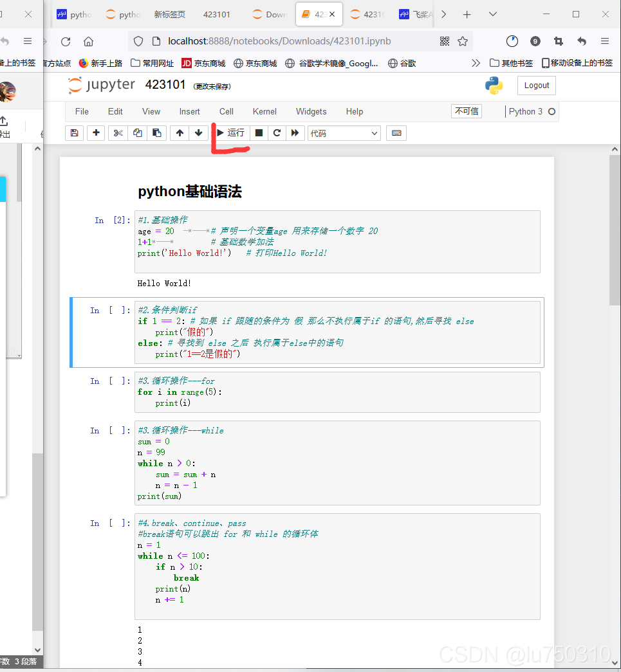Click the notebook vertical scrollbar
Image resolution: width=621 pixels, height=672 pixels.
[615, 230]
